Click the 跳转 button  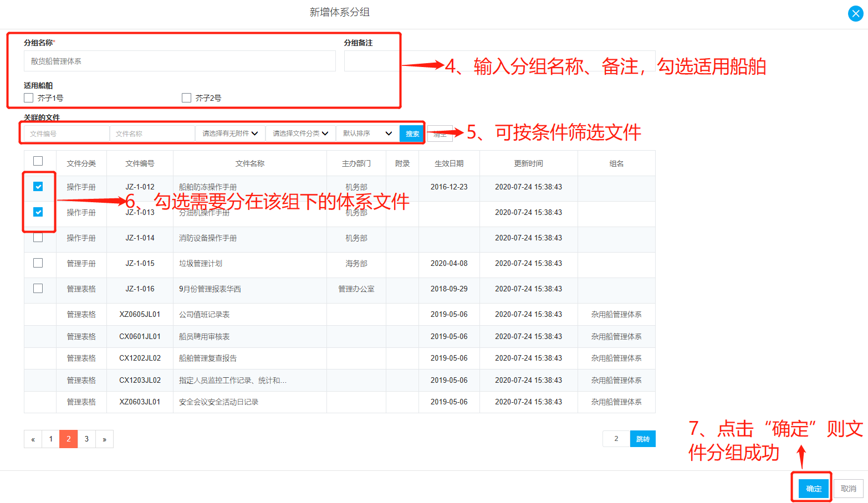[x=643, y=439]
